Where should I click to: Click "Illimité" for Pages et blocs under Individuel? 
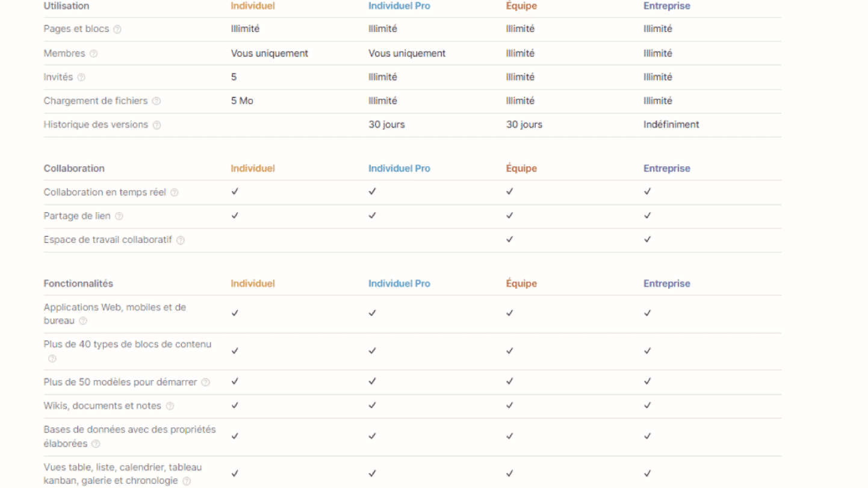(245, 29)
